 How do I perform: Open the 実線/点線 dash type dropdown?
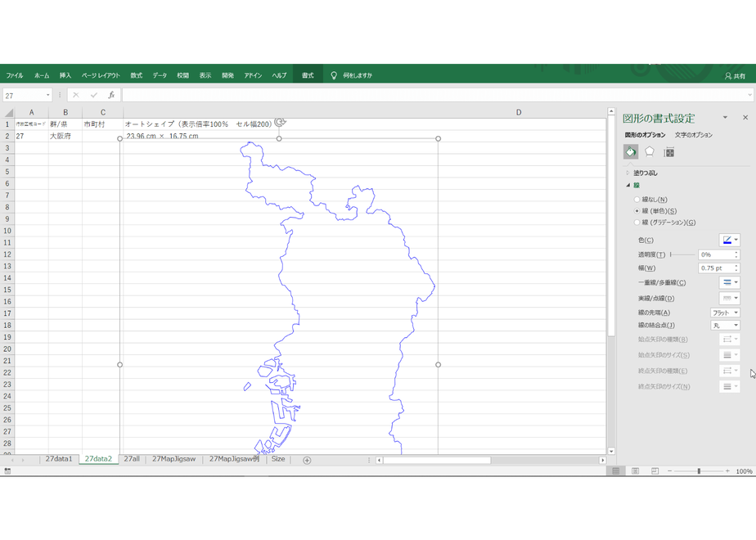point(730,298)
